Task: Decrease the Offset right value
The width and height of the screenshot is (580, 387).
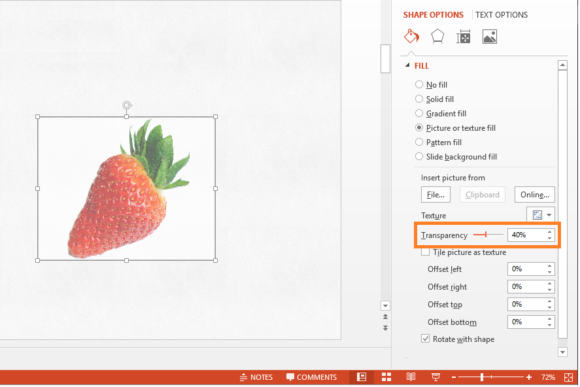Action: click(x=550, y=290)
